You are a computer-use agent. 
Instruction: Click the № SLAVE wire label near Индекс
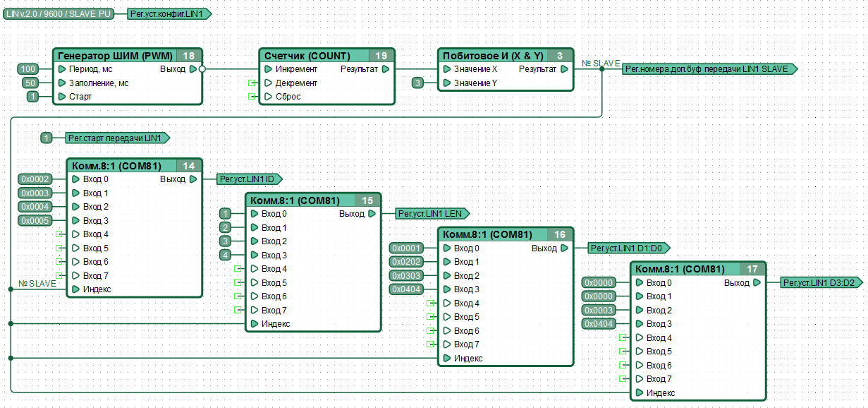(x=37, y=284)
